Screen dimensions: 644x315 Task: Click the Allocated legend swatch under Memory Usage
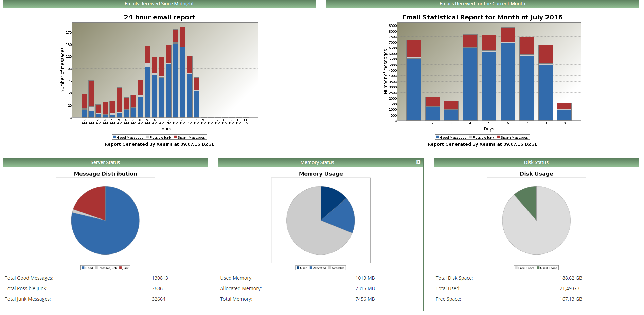tap(311, 268)
